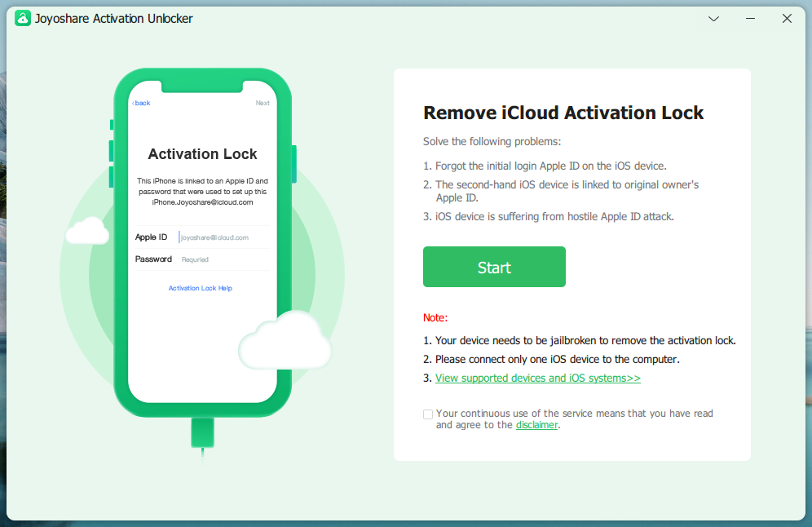Minimize the Joyoshare Activation Unlocker window
The width and height of the screenshot is (812, 527).
750,19
